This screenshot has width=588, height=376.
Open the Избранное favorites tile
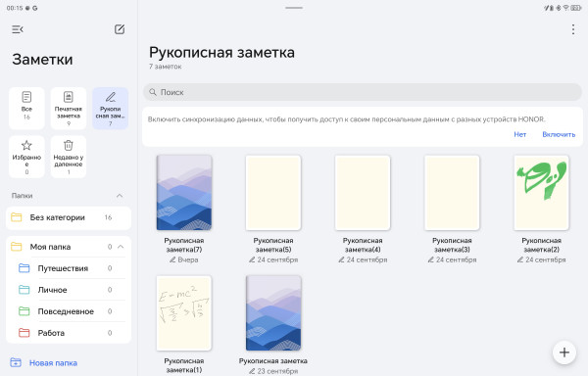(26, 157)
